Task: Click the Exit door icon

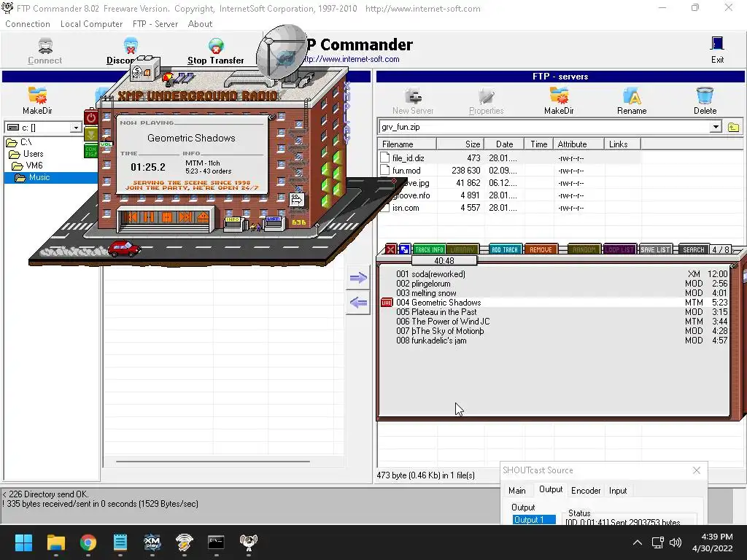Action: pos(717,44)
